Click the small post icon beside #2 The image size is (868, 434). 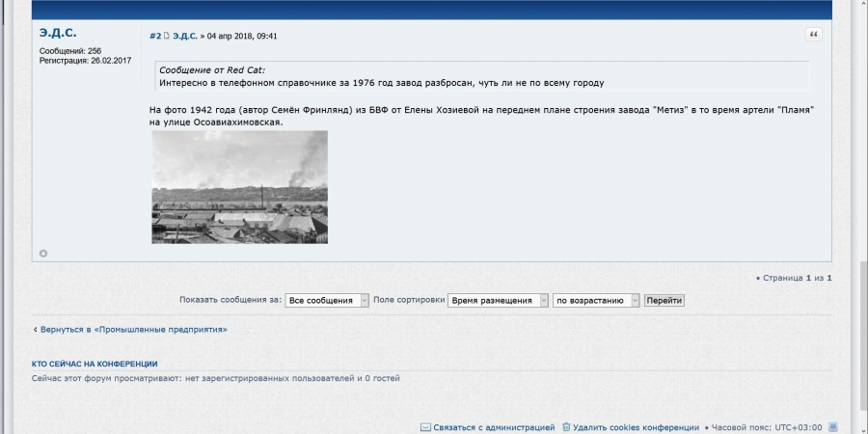(167, 36)
